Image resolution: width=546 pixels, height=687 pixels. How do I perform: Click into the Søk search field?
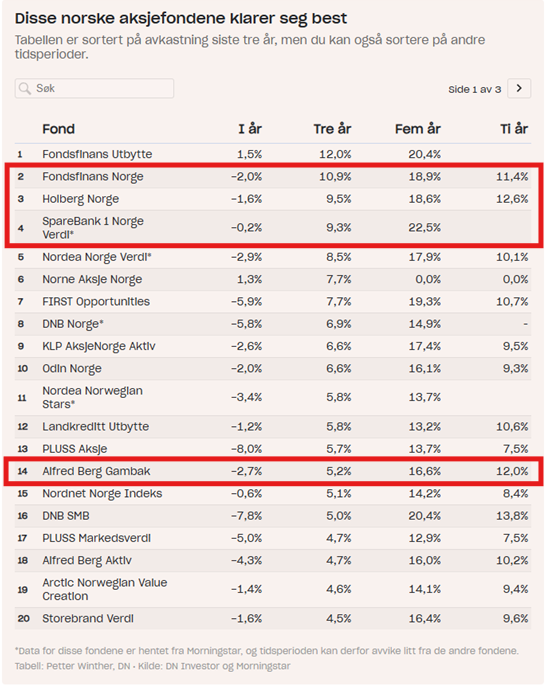pos(94,89)
